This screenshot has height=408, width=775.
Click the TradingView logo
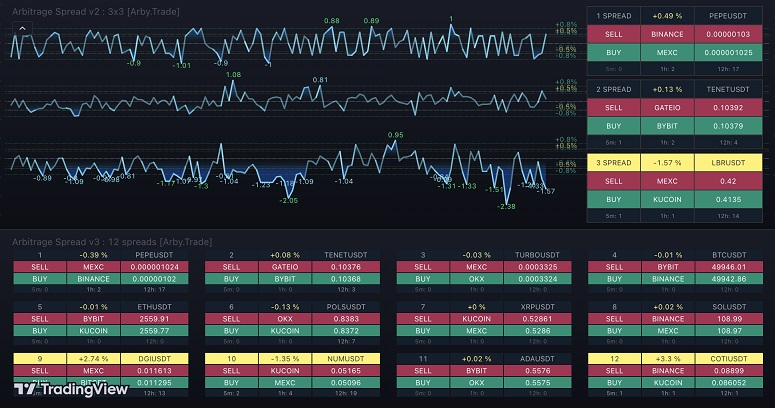(x=70, y=390)
